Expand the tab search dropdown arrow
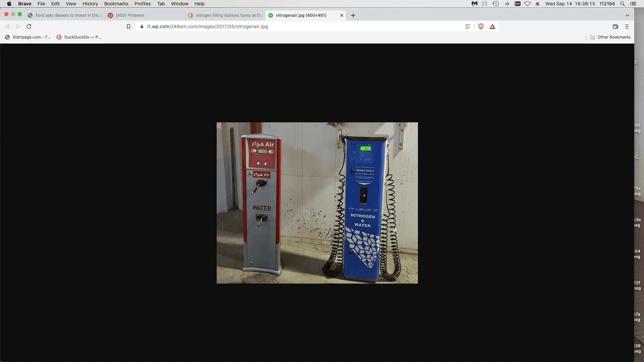This screenshot has width=644, height=362. click(628, 15)
